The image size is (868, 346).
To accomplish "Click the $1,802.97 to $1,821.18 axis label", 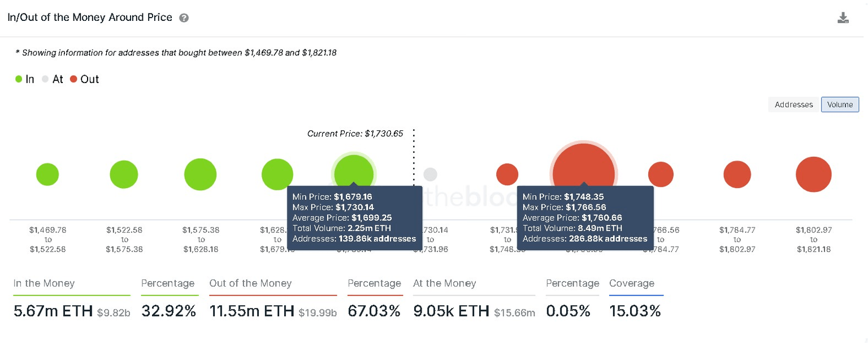I will (814, 239).
